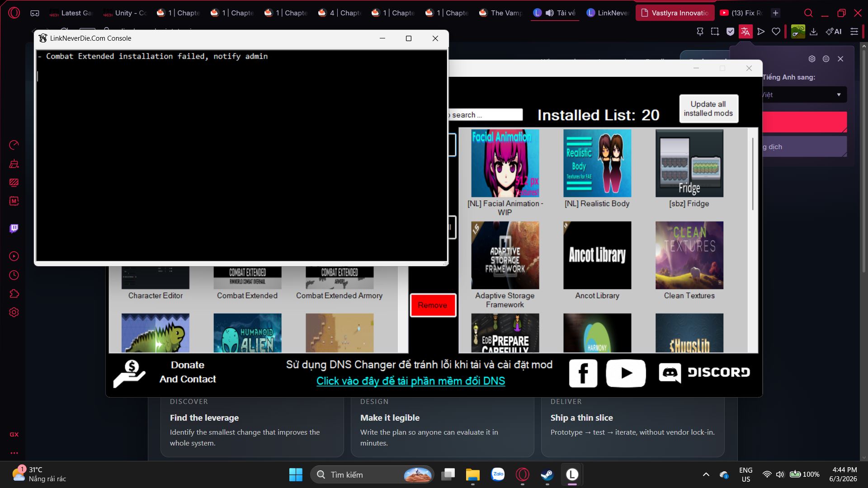Open GX Cleaner in the sidebar
This screenshot has width=868, height=488.
[14, 164]
